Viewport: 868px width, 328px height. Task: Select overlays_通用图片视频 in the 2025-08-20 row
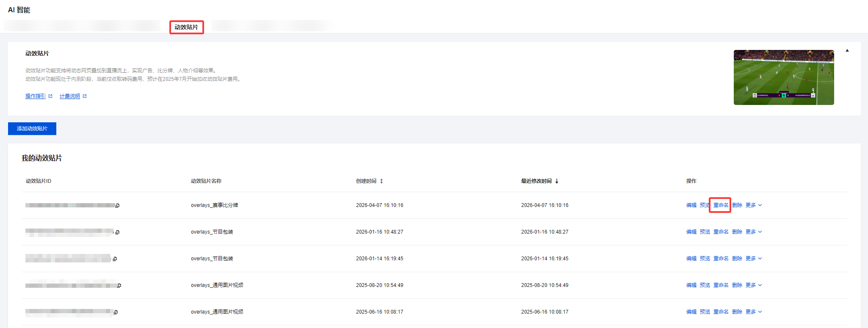(217, 285)
